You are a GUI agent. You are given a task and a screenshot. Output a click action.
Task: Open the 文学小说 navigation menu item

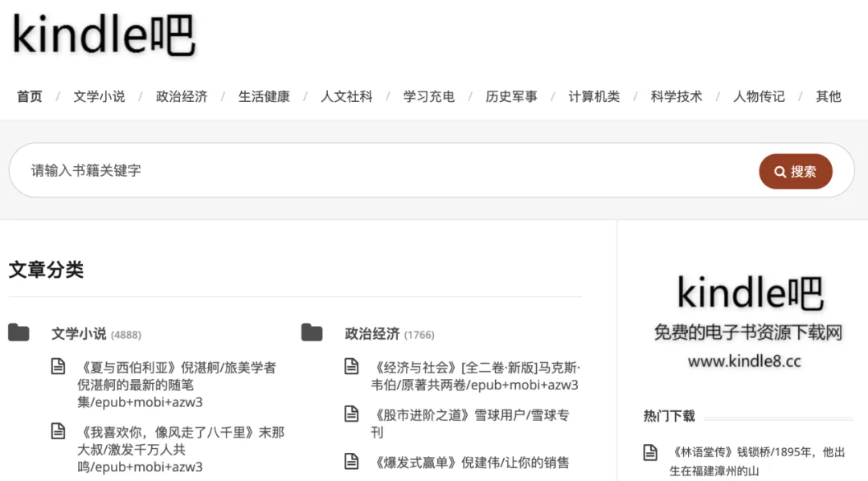[99, 96]
